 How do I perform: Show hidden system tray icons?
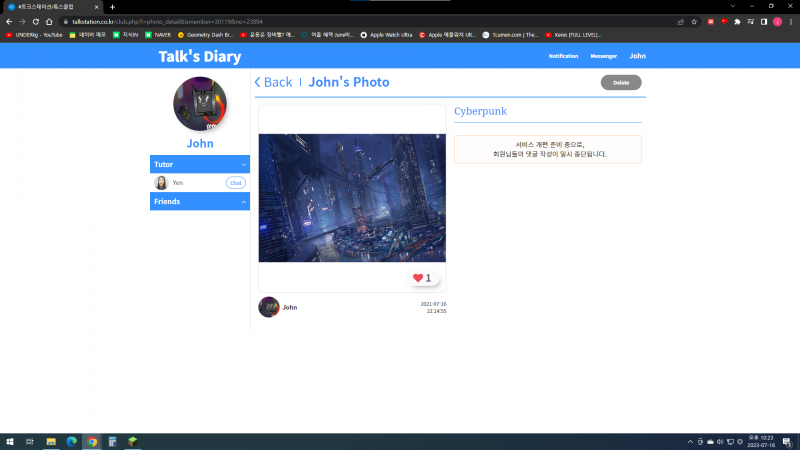(689, 441)
